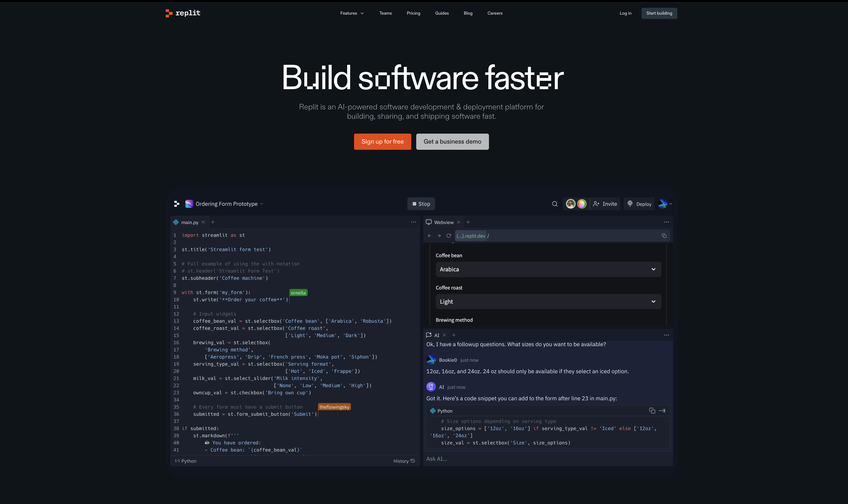Open the Pricing page
Viewport: 848px width, 504px height.
coord(413,13)
